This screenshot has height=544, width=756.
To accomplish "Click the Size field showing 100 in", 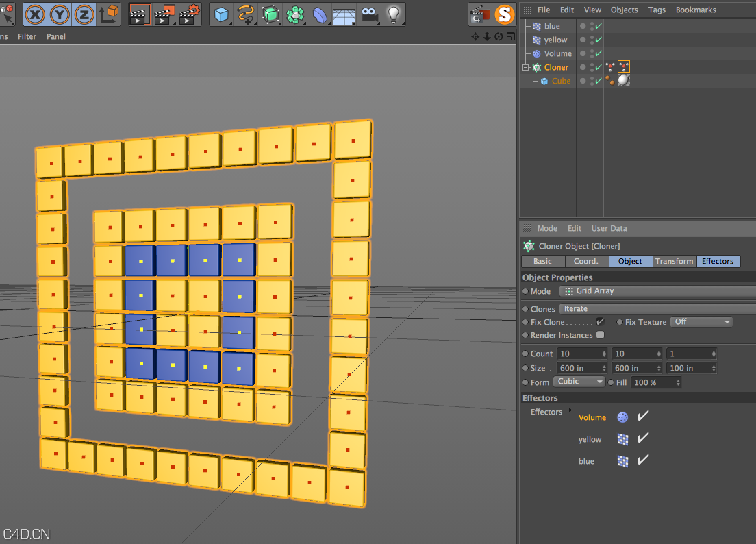I will [x=692, y=368].
